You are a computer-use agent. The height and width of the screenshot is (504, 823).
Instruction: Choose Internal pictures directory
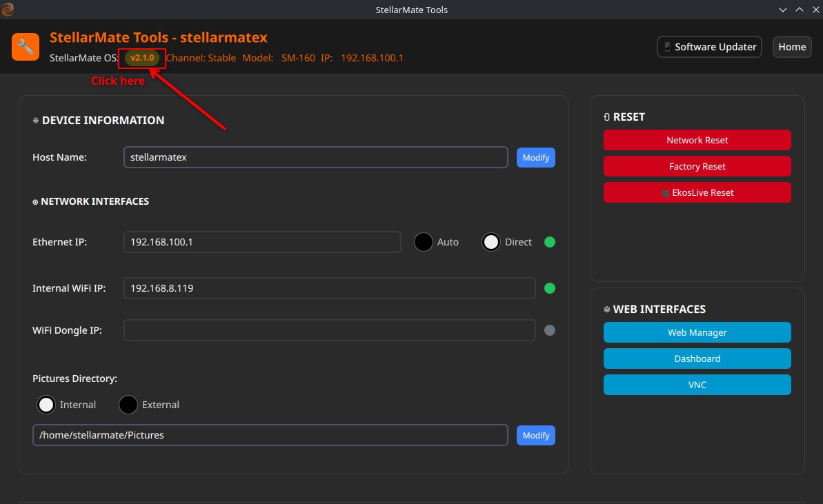[x=46, y=404]
